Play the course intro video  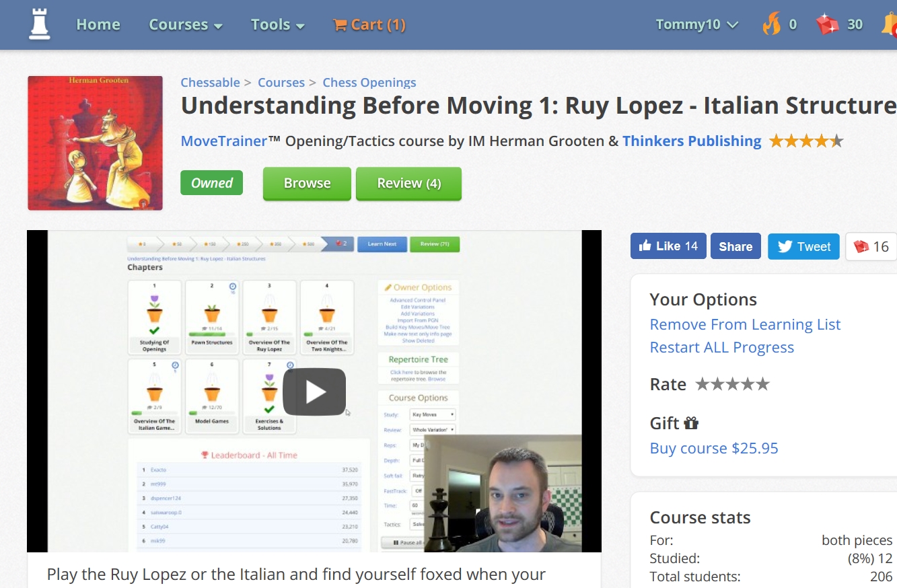[314, 392]
